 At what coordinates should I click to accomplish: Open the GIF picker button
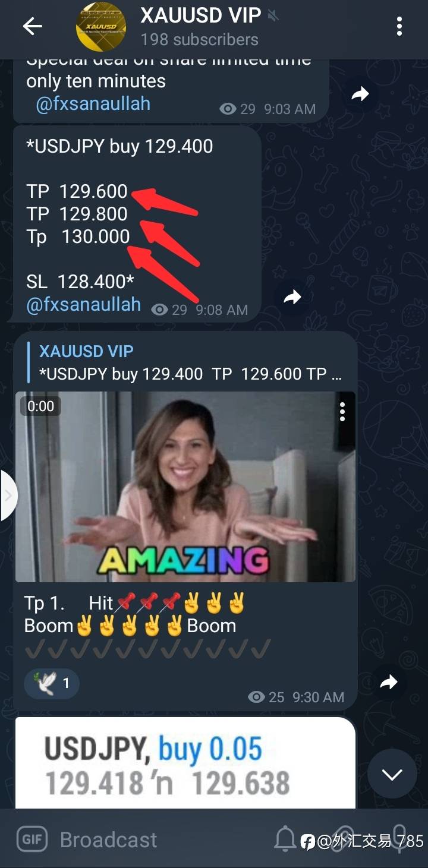pos(31,839)
